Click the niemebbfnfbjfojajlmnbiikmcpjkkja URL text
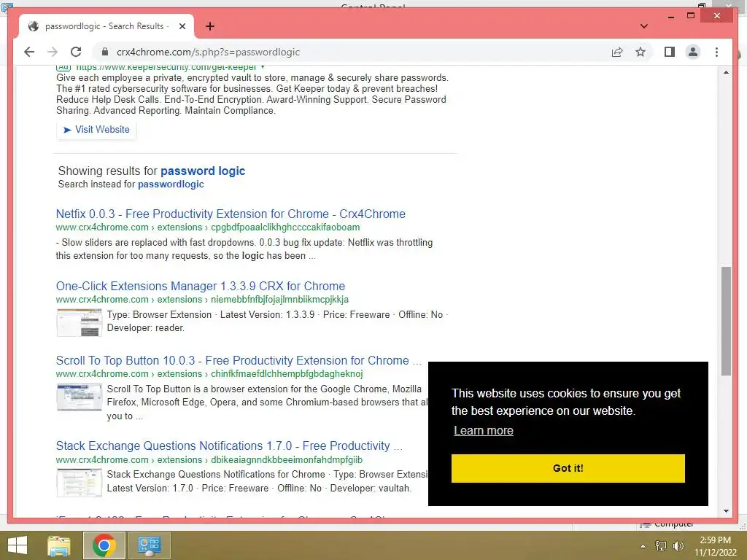This screenshot has height=560, width=747. click(279, 300)
